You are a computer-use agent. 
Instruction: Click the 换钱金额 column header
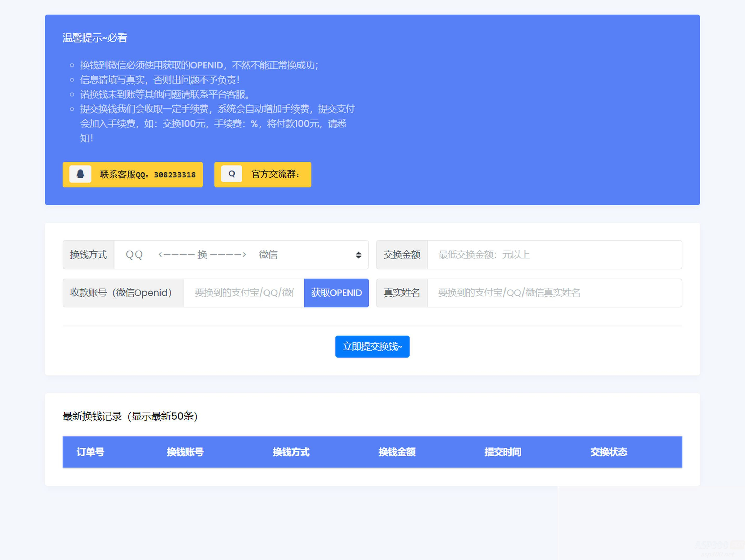tap(397, 452)
